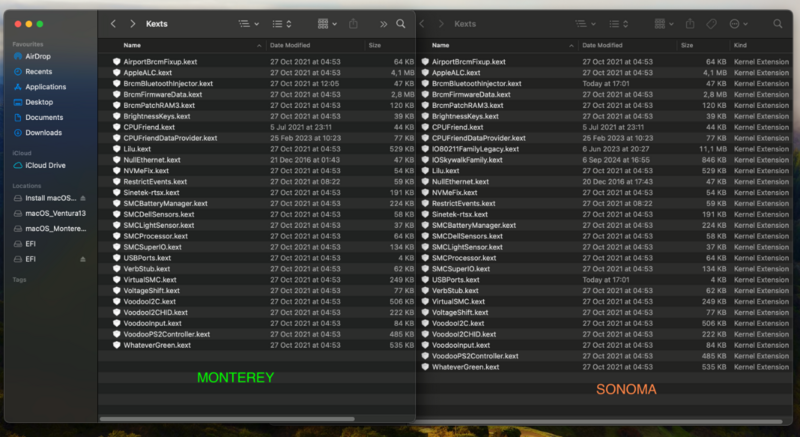Viewport: 800px width, 437px height.
Task: Select Lilu.kext icon in Sonoma window
Action: [x=425, y=171]
